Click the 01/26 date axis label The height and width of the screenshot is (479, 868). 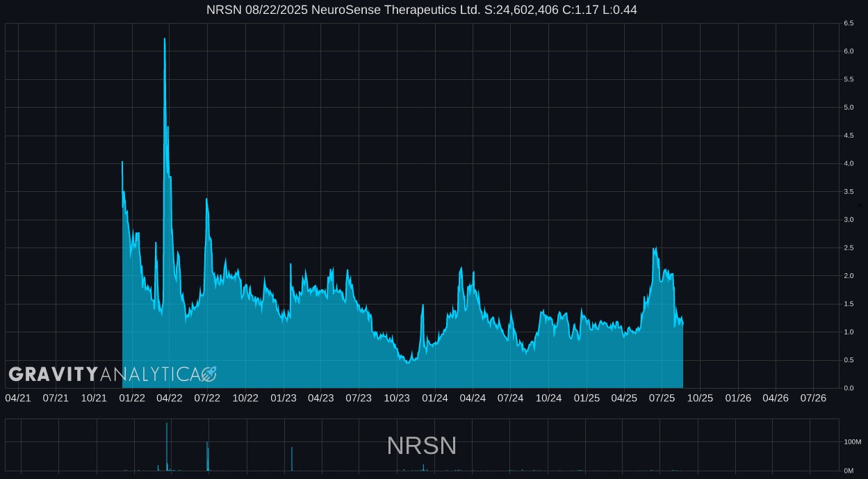(x=738, y=398)
